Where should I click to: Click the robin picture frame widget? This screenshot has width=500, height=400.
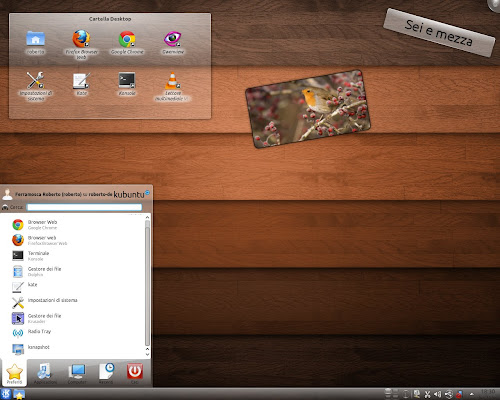click(x=308, y=109)
